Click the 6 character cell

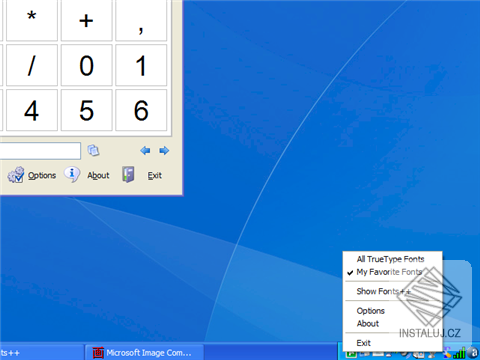coord(141,110)
